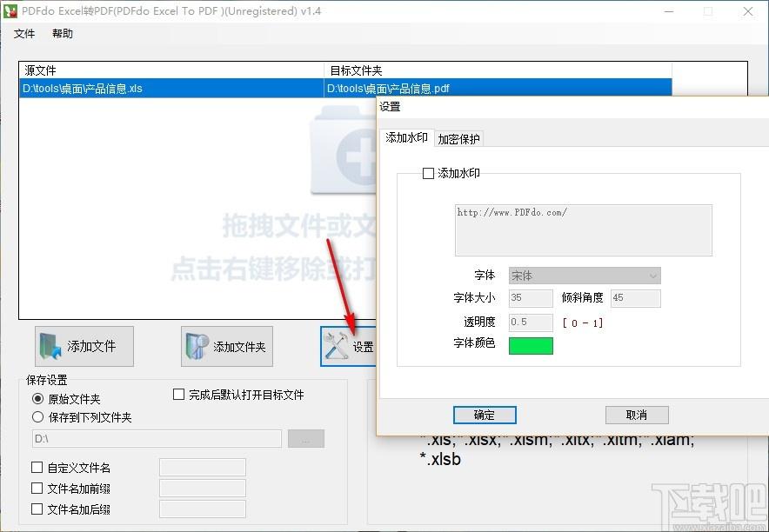This screenshot has width=769, height=532.
Task: Click the 取消 button in settings dialog
Action: pyautogui.click(x=637, y=415)
